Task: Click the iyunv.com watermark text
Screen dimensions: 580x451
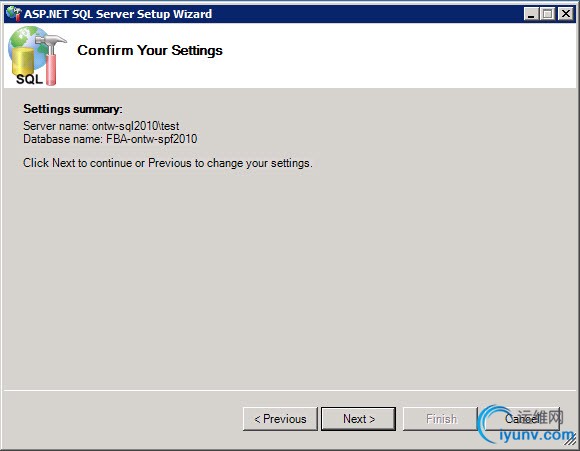Action: tap(537, 435)
